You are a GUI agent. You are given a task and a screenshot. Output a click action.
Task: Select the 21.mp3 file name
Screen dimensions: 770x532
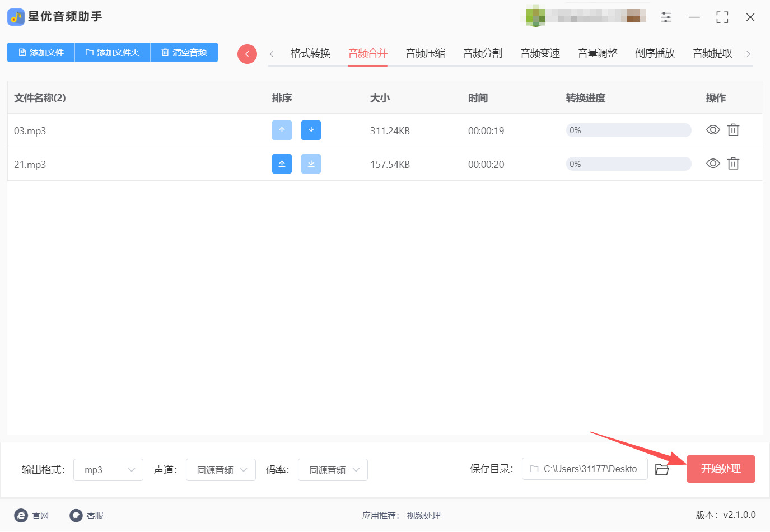coord(30,165)
